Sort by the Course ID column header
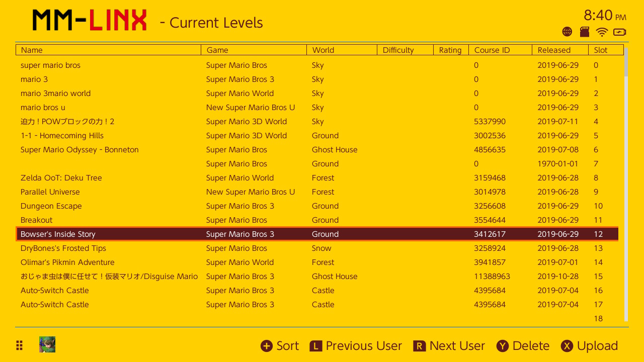644x362 pixels. pyautogui.click(x=501, y=50)
